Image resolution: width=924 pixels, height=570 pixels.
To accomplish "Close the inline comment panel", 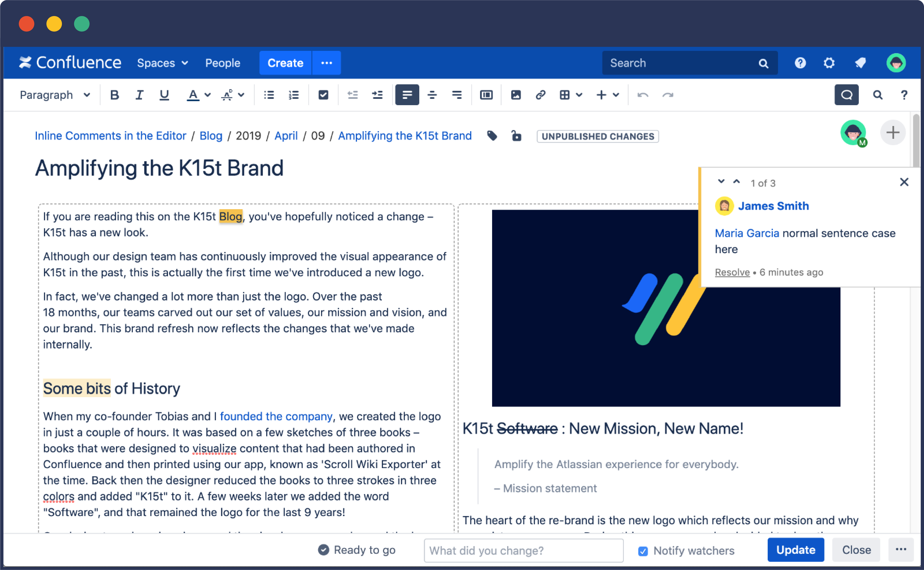I will click(904, 182).
